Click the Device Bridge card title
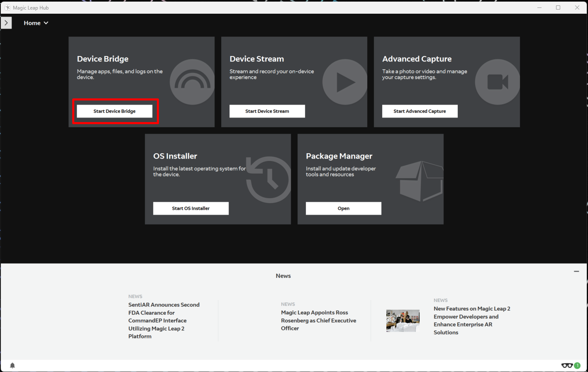The height and width of the screenshot is (372, 588). 102,59
